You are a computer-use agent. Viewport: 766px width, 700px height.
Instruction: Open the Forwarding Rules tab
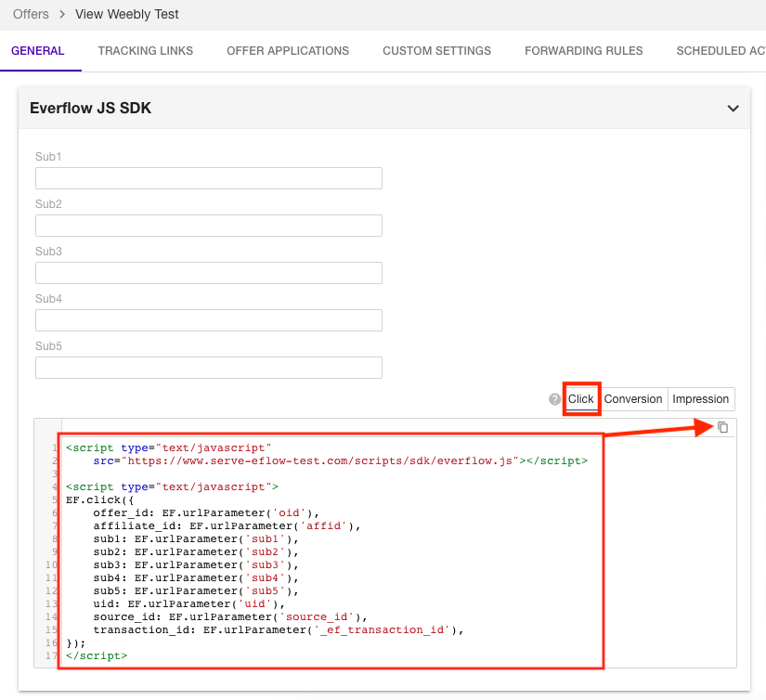pos(584,51)
